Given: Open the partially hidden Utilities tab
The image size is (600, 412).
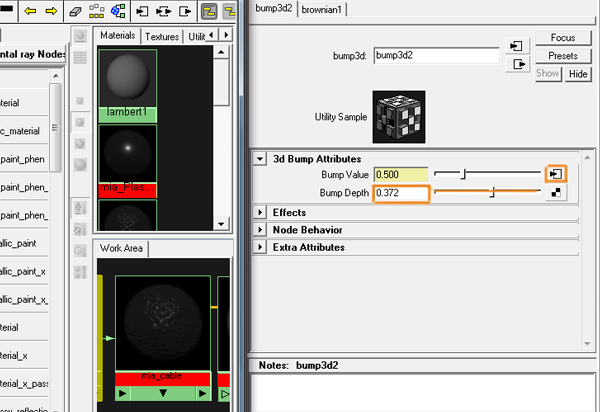Looking at the screenshot, I should pos(197,37).
